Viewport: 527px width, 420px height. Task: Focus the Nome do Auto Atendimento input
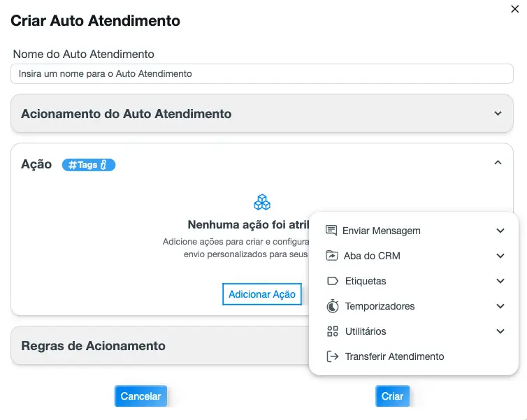(x=262, y=73)
